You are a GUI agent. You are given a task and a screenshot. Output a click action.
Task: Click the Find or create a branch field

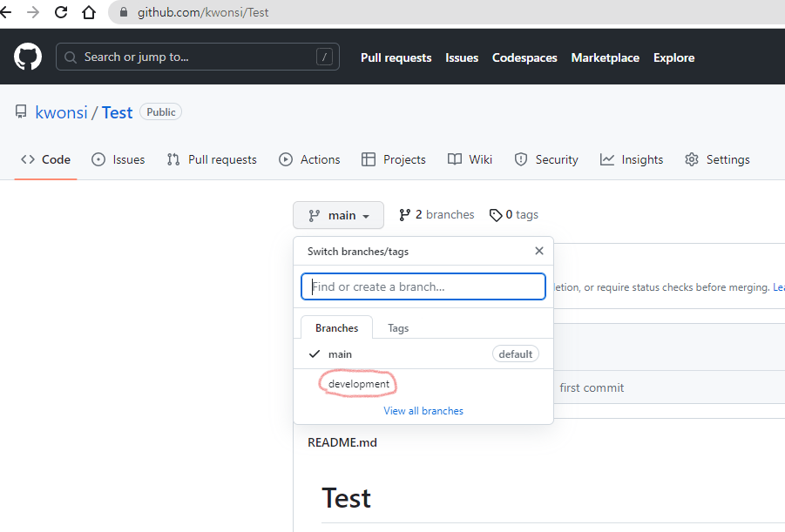click(x=423, y=286)
